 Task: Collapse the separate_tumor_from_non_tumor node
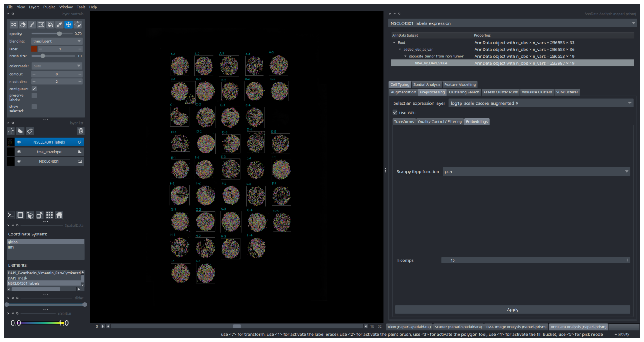click(x=406, y=56)
